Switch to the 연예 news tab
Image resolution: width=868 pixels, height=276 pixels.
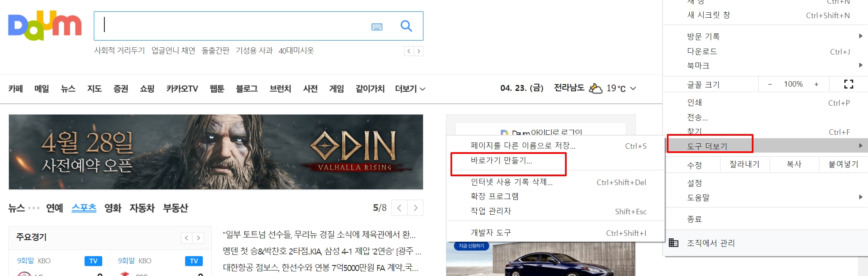pyautogui.click(x=55, y=208)
